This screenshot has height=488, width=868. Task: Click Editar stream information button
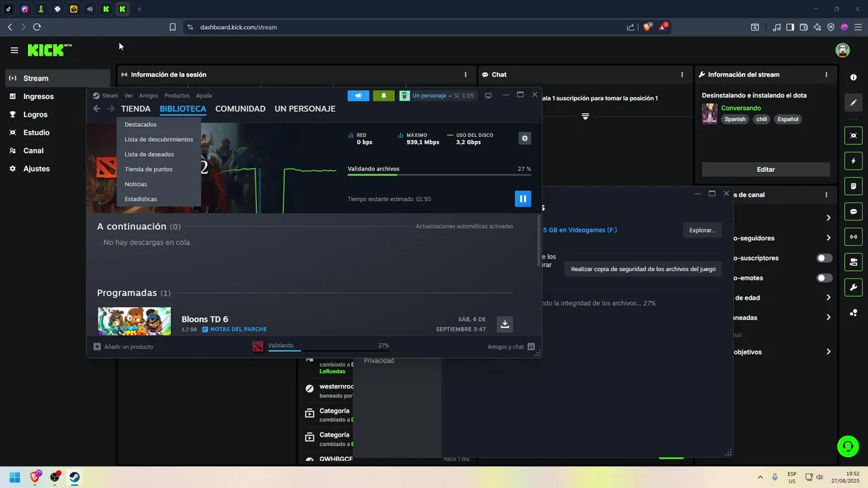click(766, 169)
